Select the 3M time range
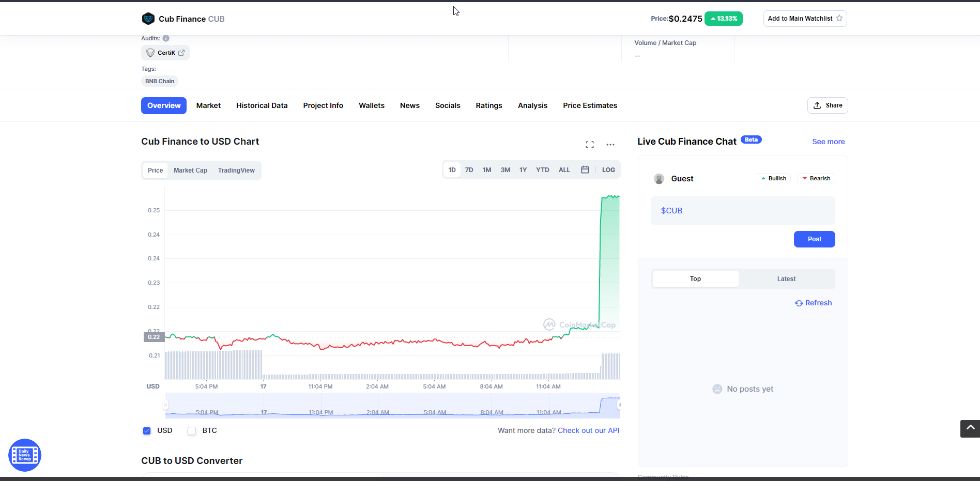The width and height of the screenshot is (980, 481). coord(506,170)
